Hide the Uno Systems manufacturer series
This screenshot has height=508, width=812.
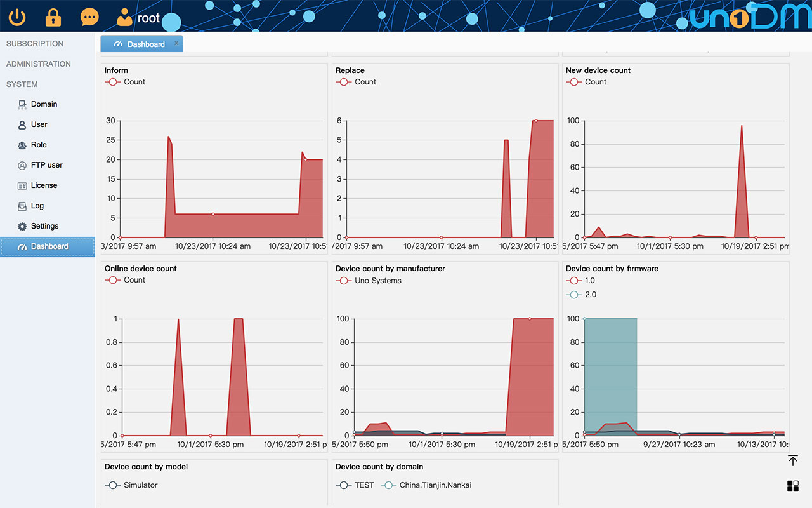[369, 281]
